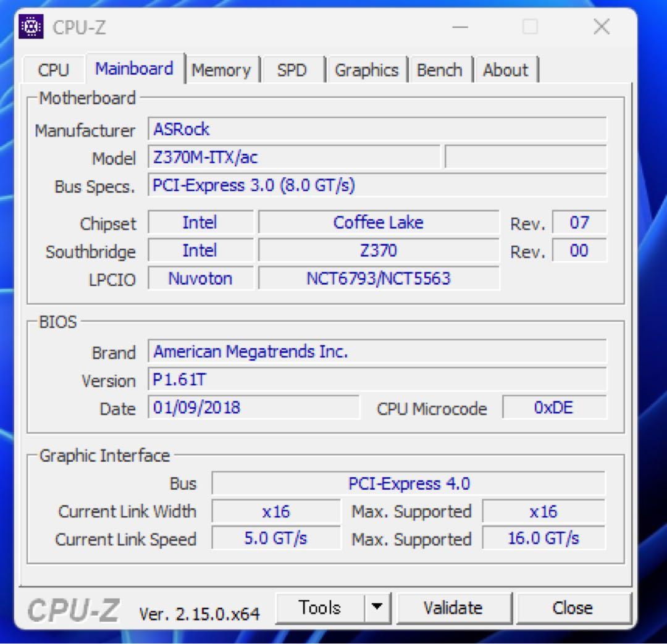This screenshot has height=644, width=667.
Task: Click the Chipset field showing Coffee Lake
Action: [377, 222]
